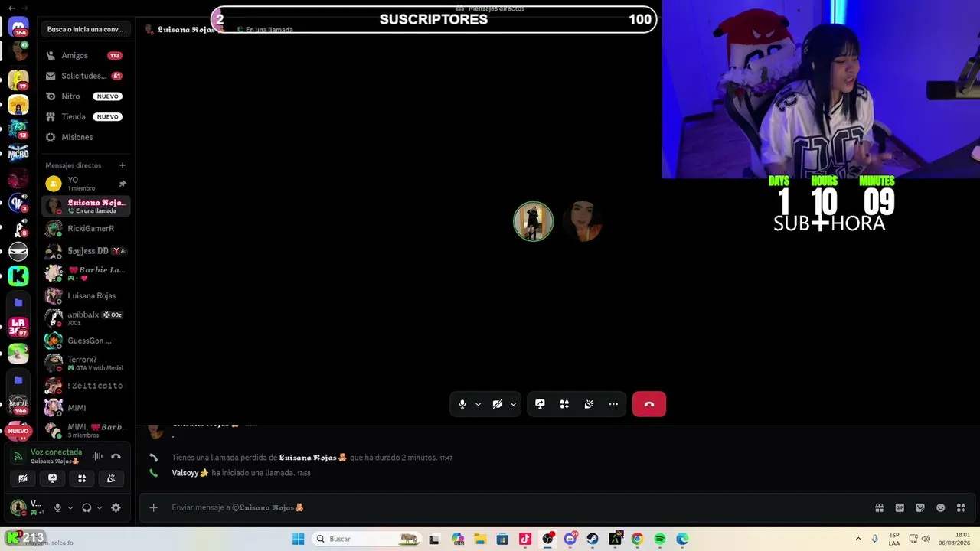Viewport: 980px width, 551px height.
Task: Expand camera options arrow in call controls
Action: (x=513, y=404)
